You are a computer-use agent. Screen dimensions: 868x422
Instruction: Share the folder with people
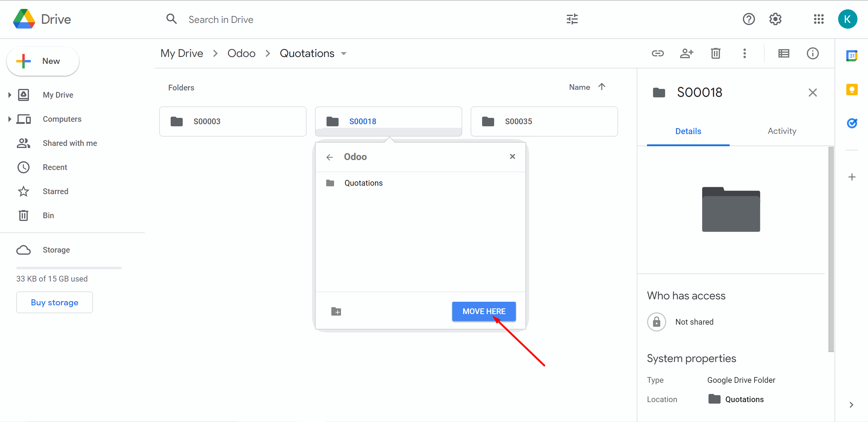pyautogui.click(x=687, y=53)
